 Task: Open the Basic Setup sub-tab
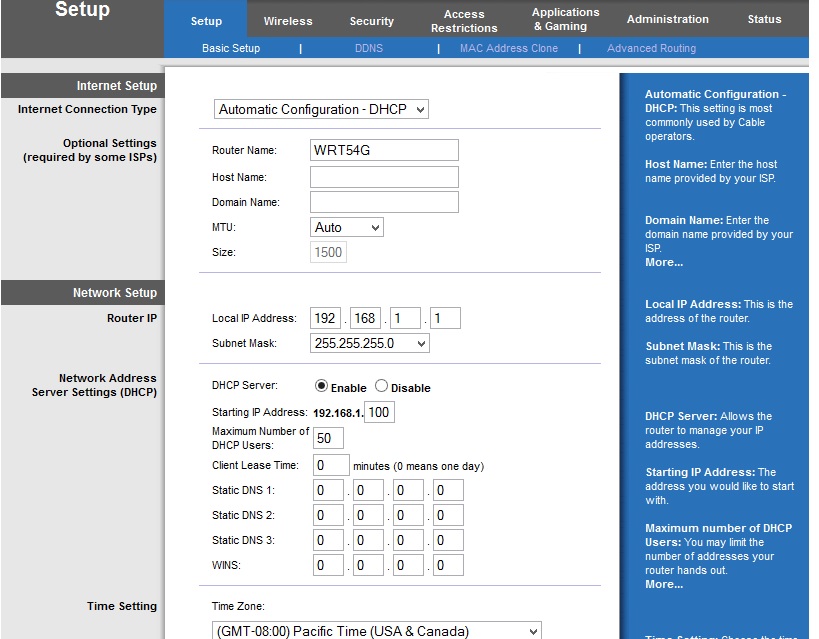click(x=231, y=48)
